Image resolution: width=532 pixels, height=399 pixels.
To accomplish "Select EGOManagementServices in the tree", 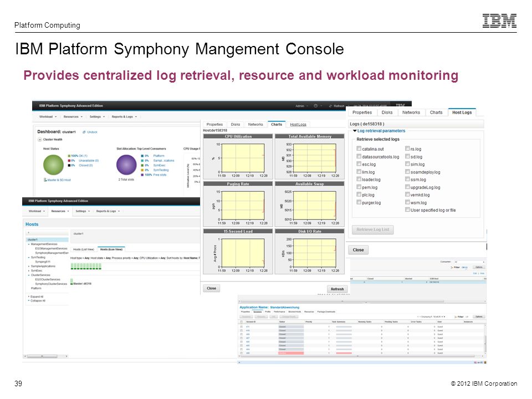I will (x=51, y=248).
